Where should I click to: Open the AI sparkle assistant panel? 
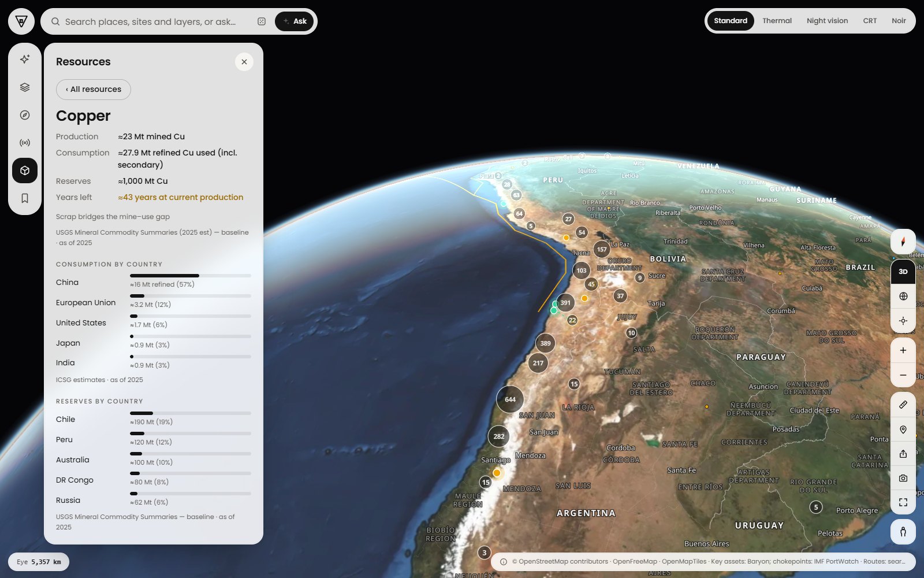tap(25, 59)
